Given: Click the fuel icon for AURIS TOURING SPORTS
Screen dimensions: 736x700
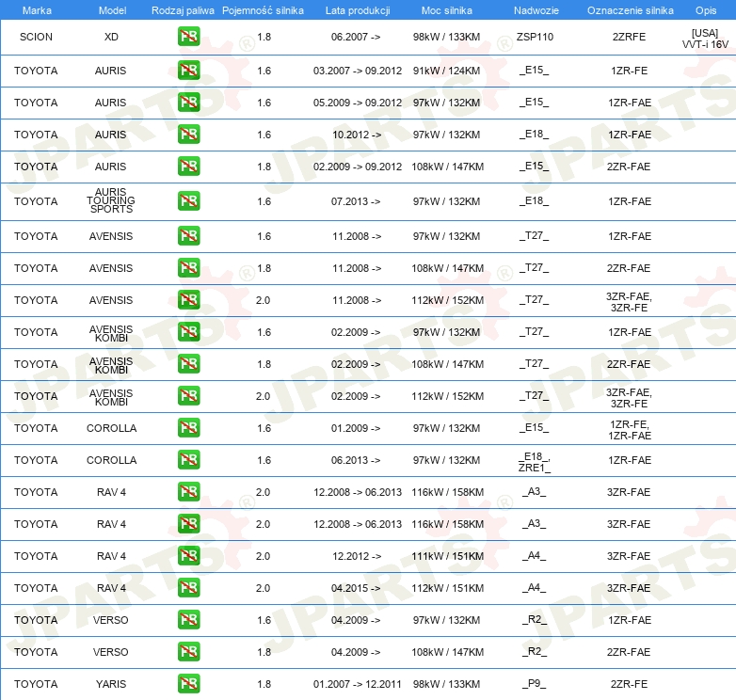Looking at the screenshot, I should 188,200.
